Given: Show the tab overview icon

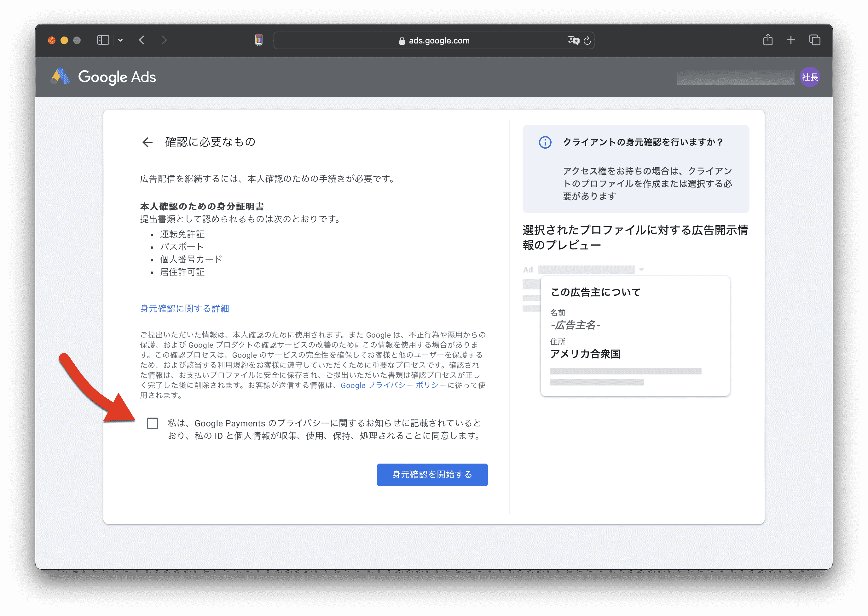Looking at the screenshot, I should [814, 40].
